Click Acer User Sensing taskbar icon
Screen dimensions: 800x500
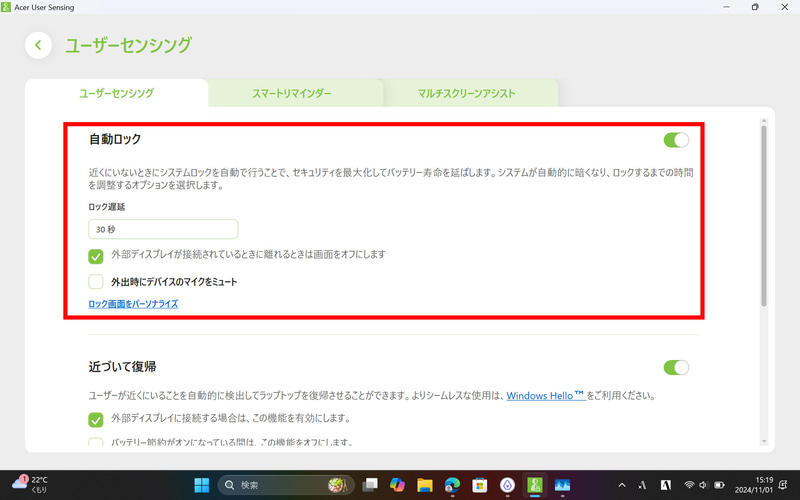tap(535, 485)
